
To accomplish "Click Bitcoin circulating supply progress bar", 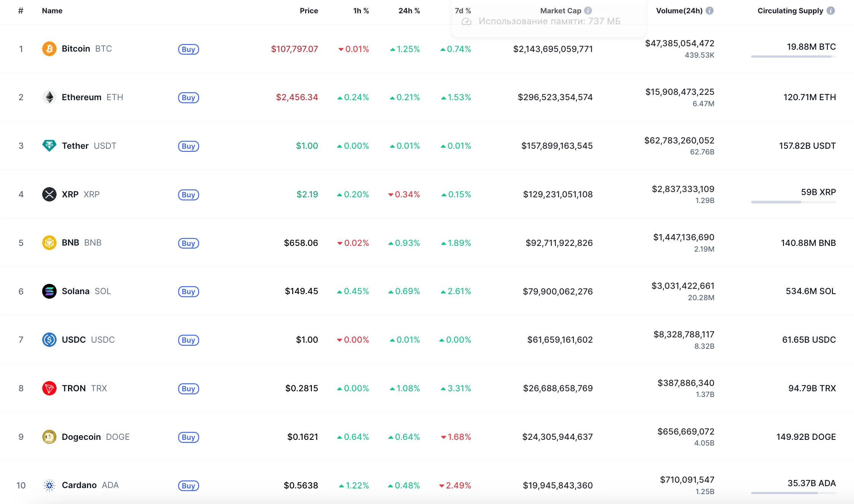I will point(793,57).
